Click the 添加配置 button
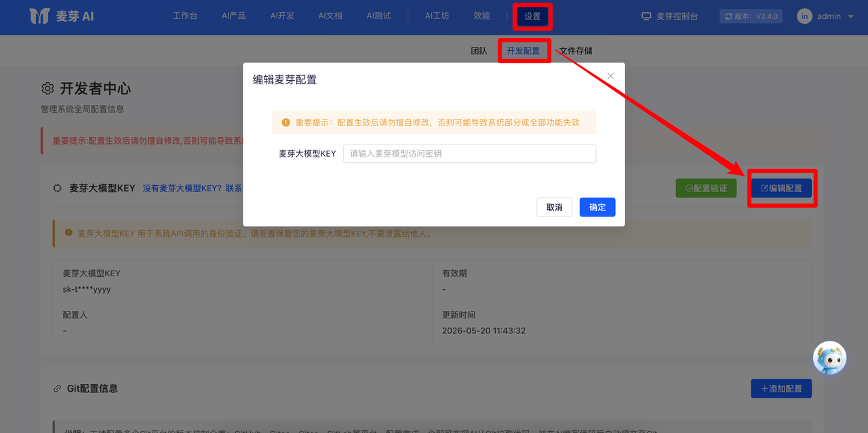This screenshot has height=433, width=868. click(781, 389)
